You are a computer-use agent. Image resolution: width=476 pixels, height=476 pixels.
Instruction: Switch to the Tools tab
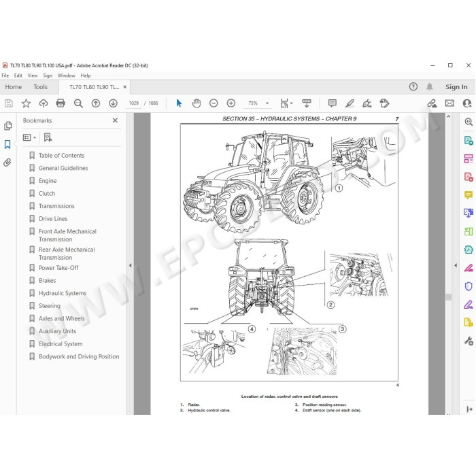click(x=40, y=87)
